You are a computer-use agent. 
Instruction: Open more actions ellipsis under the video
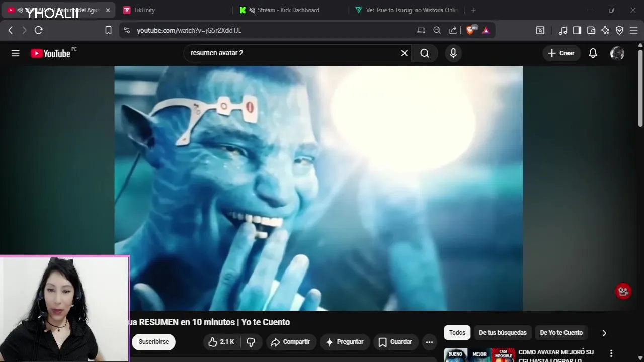click(429, 342)
